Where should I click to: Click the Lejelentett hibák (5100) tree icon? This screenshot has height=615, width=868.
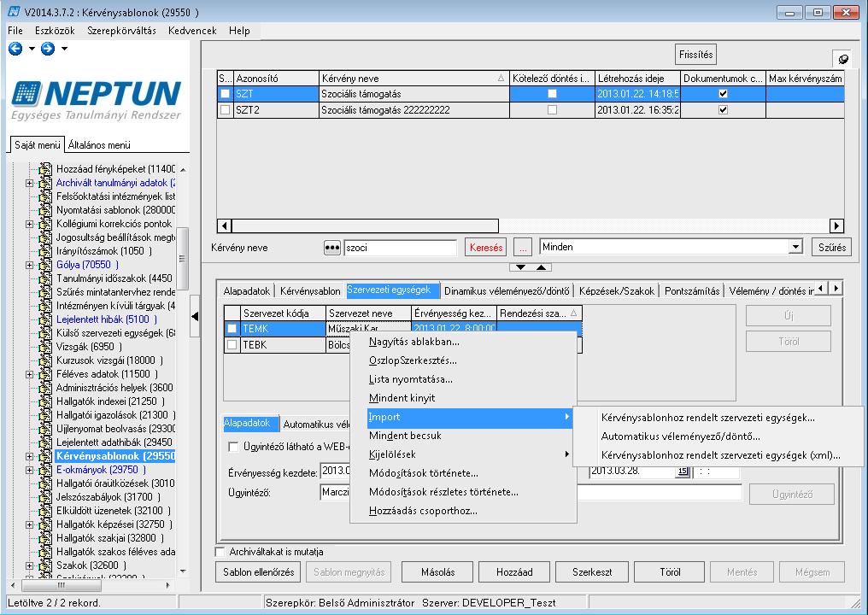pos(45,319)
